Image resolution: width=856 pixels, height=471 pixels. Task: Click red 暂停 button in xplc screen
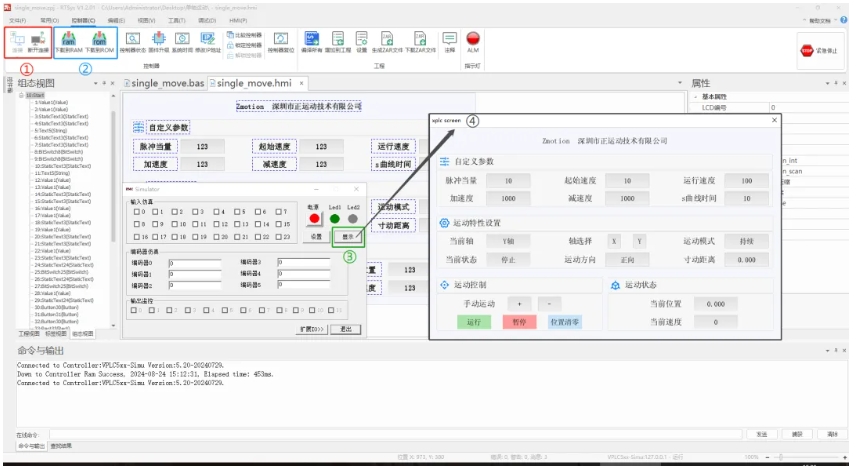(519, 322)
